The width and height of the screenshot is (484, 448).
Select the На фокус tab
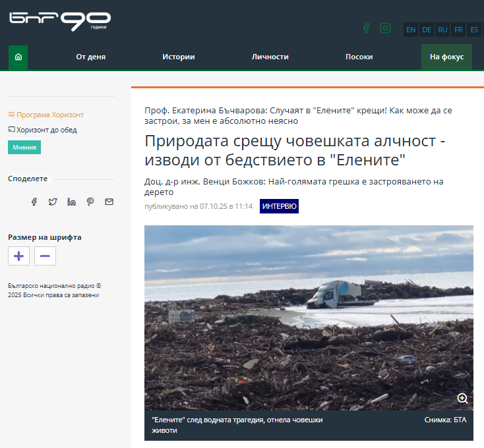[446, 57]
